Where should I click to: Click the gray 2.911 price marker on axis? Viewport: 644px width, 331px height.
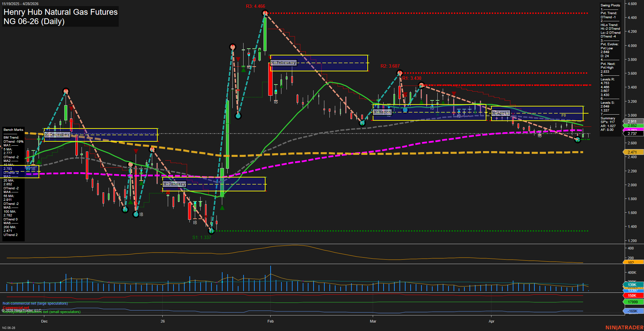click(632, 121)
